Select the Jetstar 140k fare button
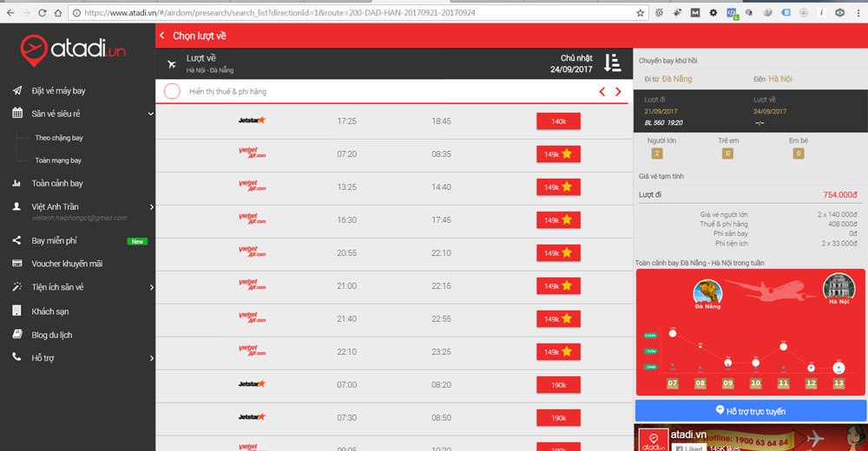868x451 pixels. pyautogui.click(x=558, y=121)
